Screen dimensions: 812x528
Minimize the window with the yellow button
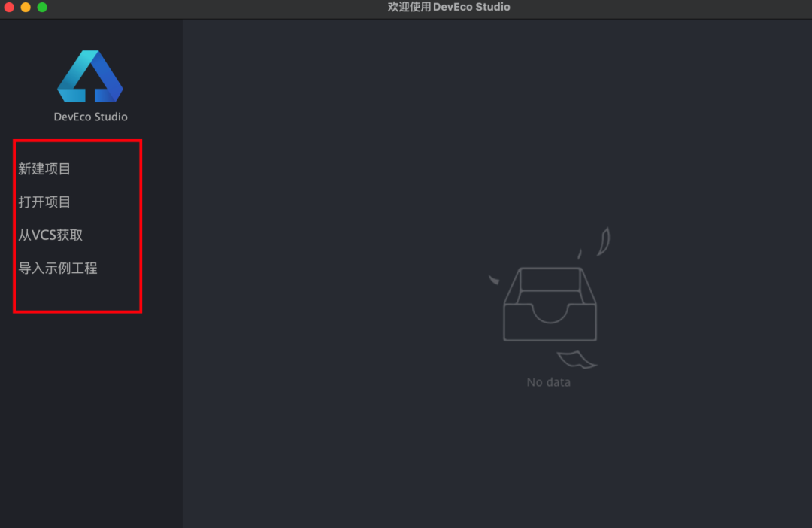[x=26, y=8]
